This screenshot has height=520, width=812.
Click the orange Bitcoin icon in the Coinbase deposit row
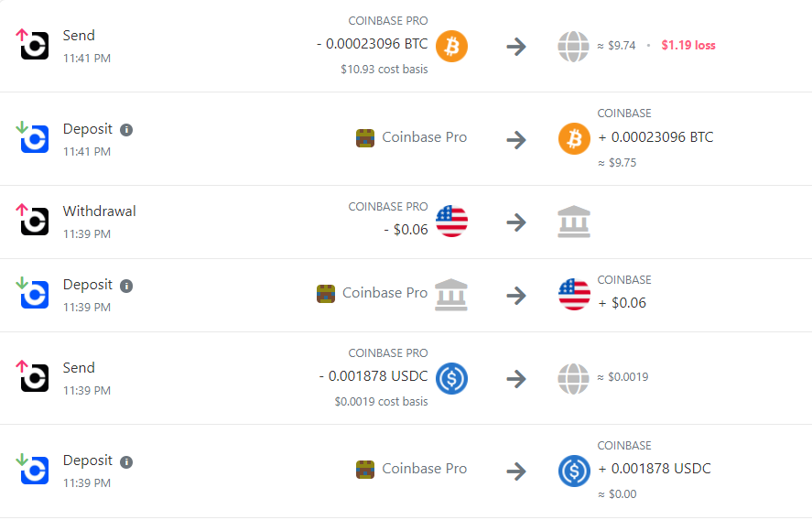tap(574, 139)
